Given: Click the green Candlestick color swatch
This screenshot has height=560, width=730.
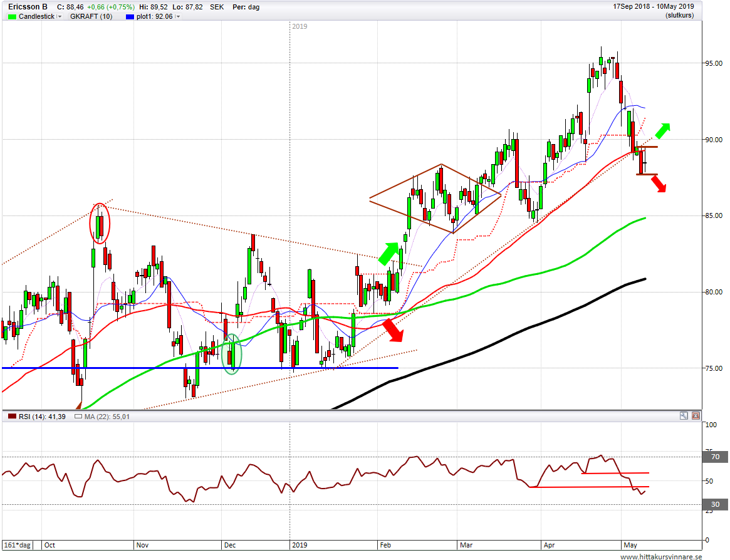Looking at the screenshot, I should (12, 16).
